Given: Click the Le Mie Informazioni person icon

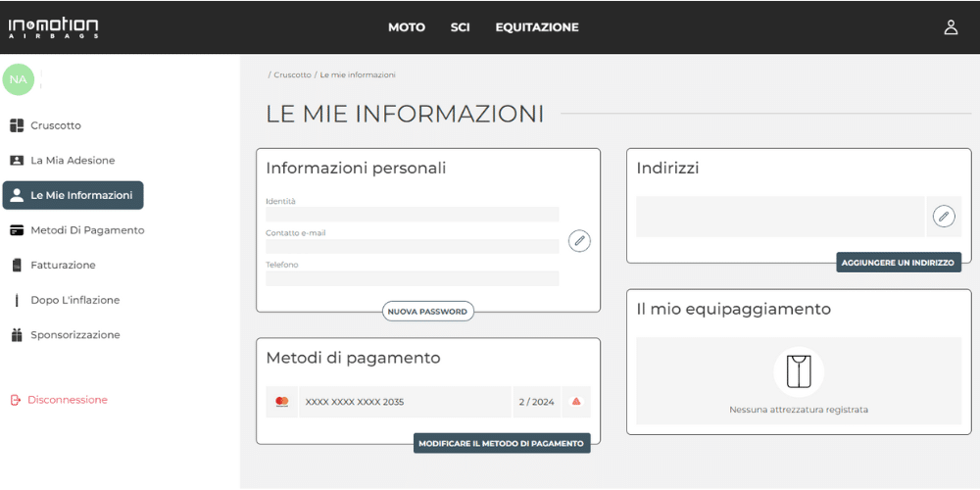Looking at the screenshot, I should pyautogui.click(x=17, y=196).
